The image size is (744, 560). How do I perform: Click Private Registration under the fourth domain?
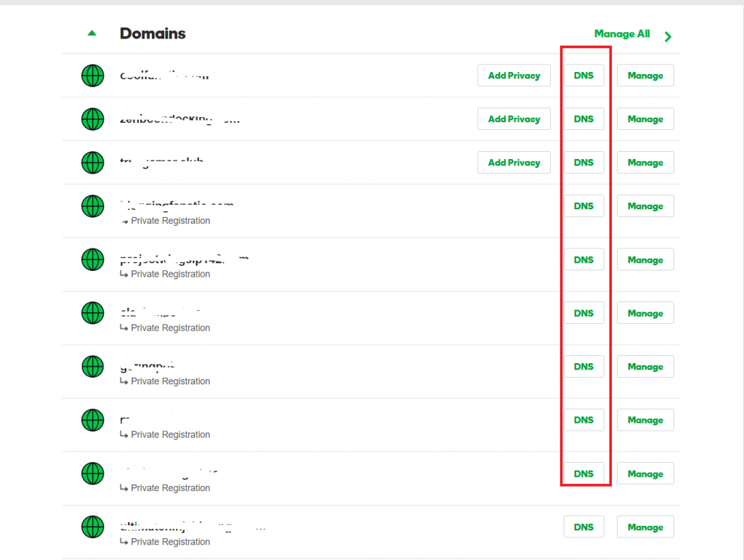pyautogui.click(x=170, y=221)
